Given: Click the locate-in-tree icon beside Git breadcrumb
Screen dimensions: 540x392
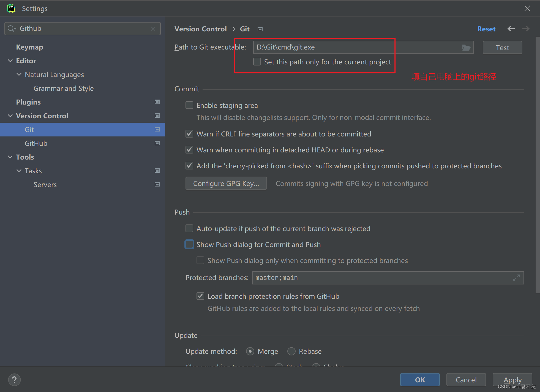Looking at the screenshot, I should [x=260, y=29].
